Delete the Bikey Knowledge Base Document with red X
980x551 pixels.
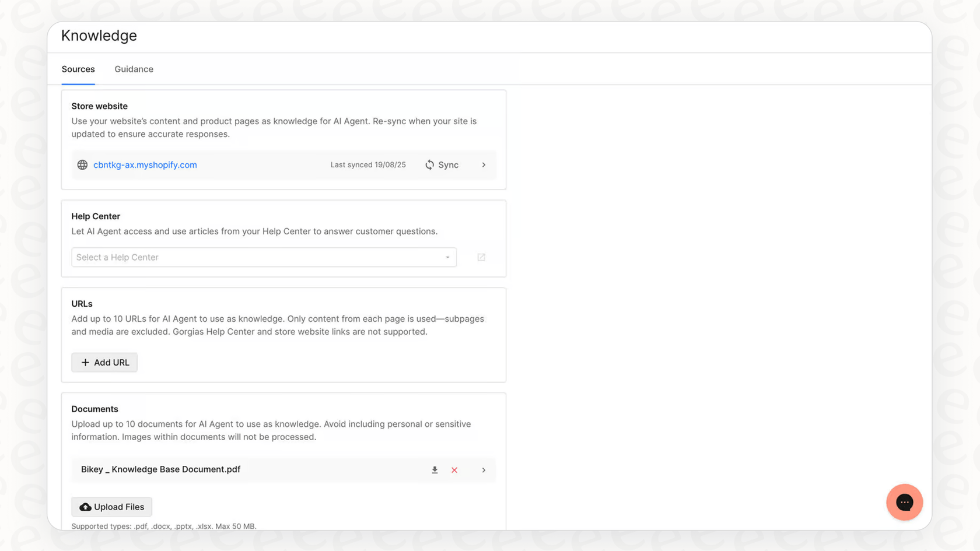pos(454,470)
